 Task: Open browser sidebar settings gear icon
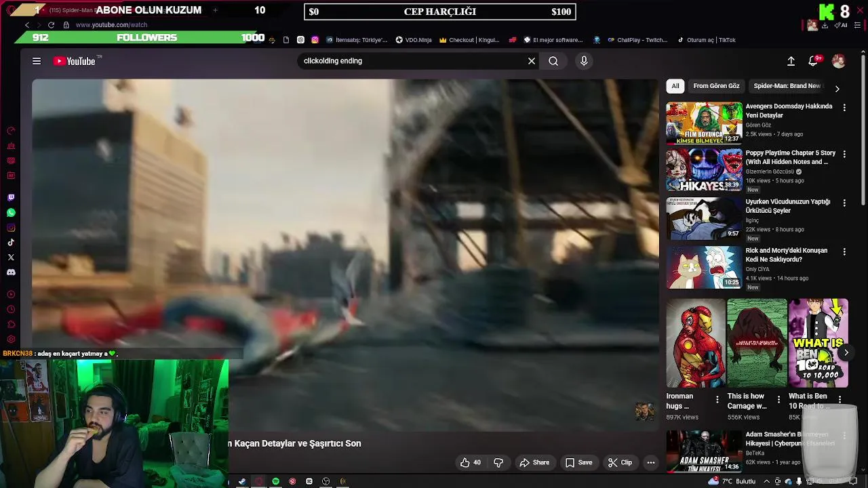(11, 340)
